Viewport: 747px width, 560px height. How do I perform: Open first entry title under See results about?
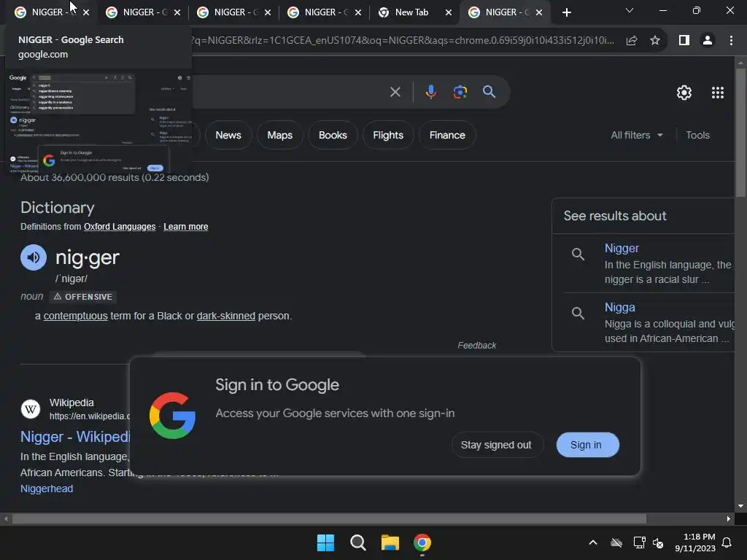[x=622, y=248]
